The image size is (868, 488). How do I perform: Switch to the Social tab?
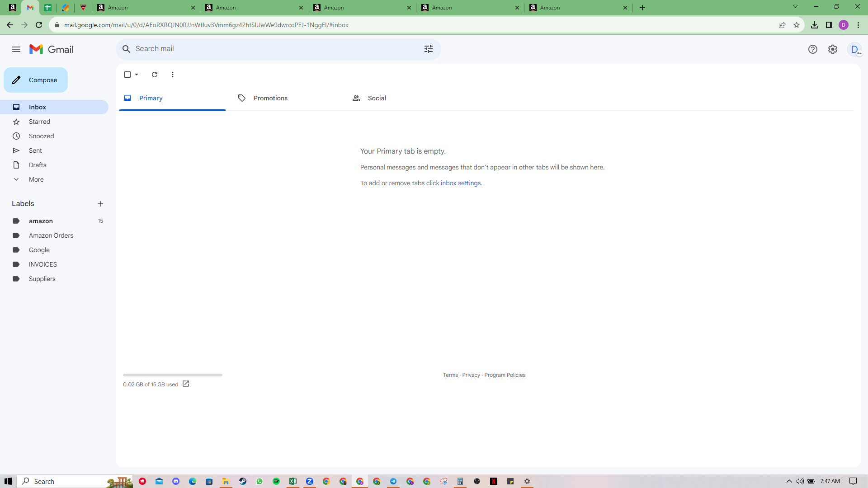pyautogui.click(x=401, y=98)
